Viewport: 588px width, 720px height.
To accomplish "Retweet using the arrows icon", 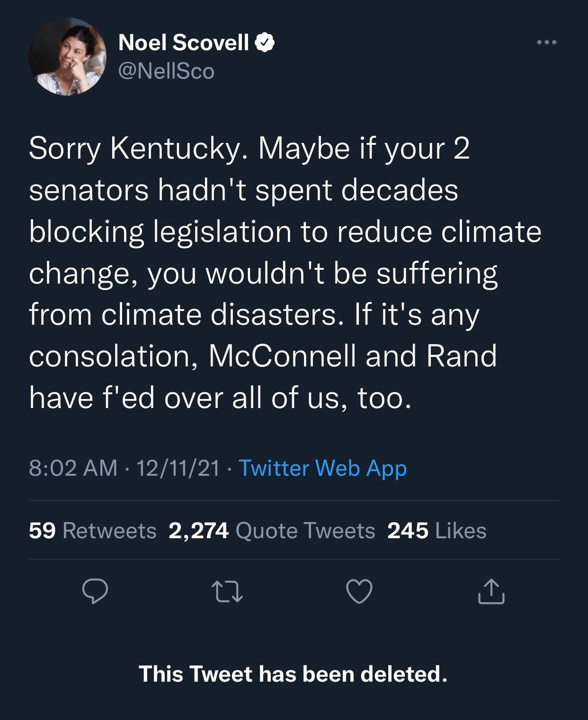I will tap(227, 592).
